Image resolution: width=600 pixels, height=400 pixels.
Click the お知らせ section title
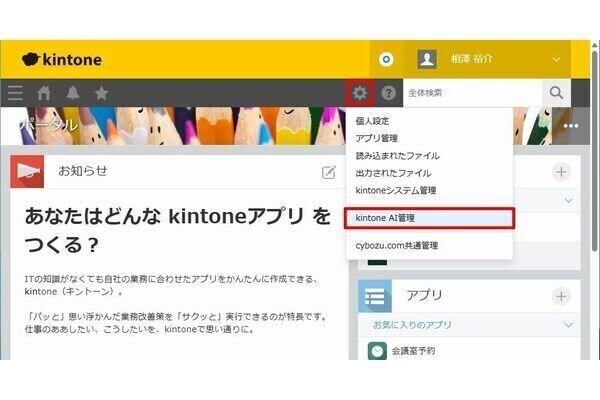tap(83, 171)
